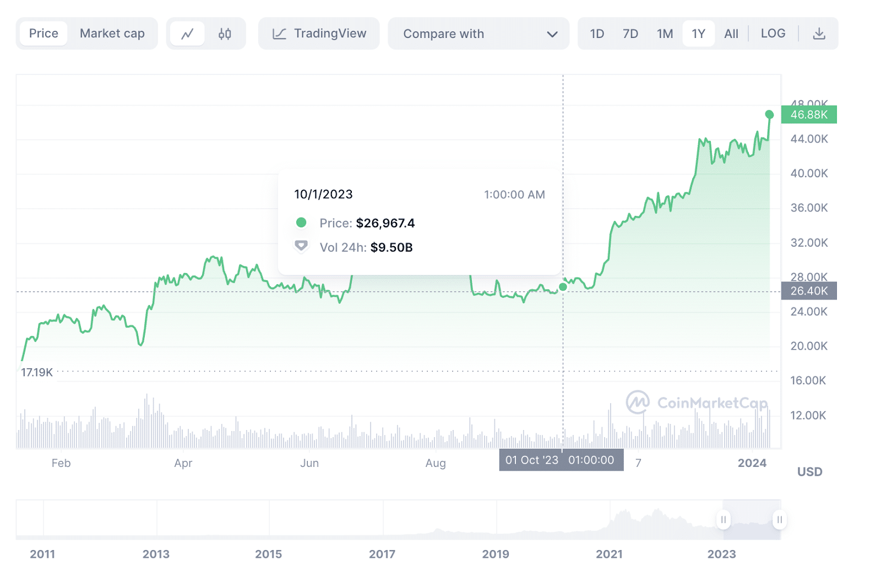
Task: Open the Compare with dropdown
Action: point(478,34)
